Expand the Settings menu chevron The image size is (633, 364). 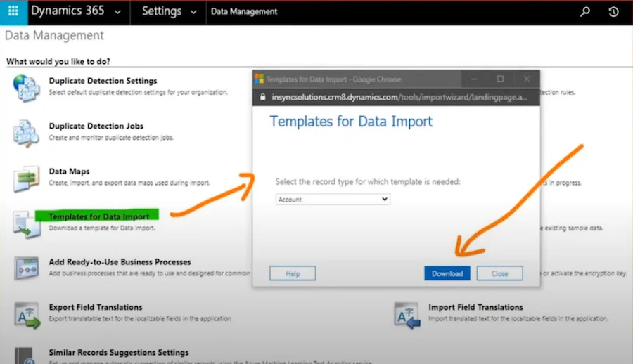click(x=193, y=12)
